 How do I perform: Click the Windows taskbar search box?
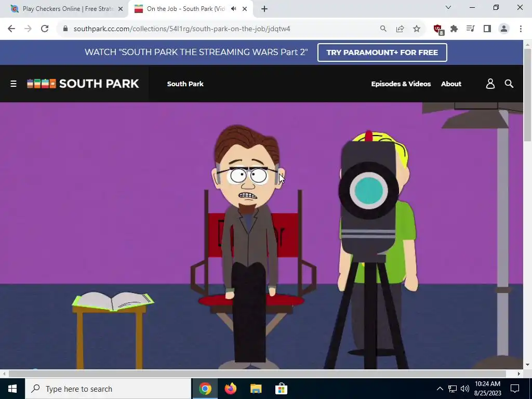108,389
